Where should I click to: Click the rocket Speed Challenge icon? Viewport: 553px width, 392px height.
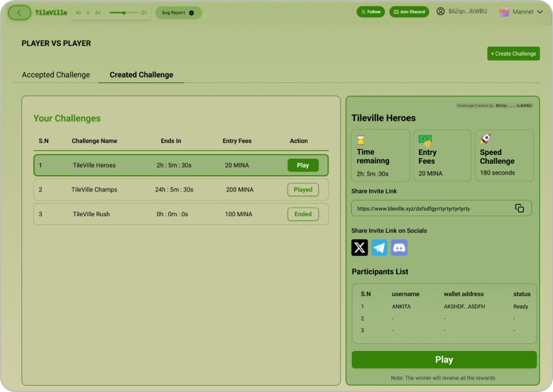tap(485, 139)
